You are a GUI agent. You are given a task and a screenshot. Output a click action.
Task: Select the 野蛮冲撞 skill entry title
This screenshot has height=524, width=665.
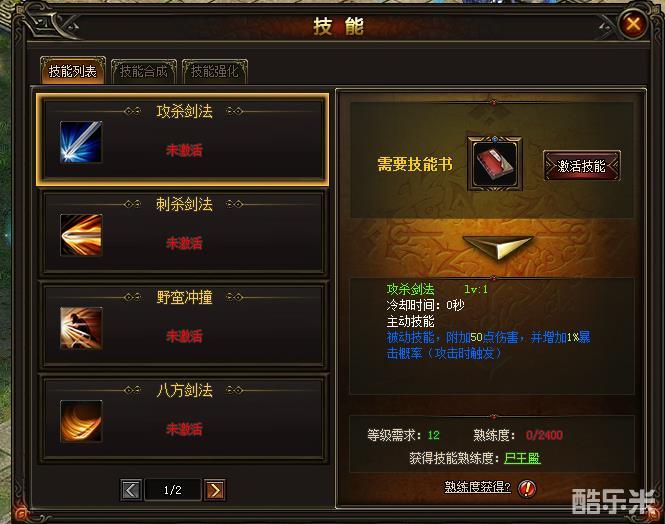[184, 297]
